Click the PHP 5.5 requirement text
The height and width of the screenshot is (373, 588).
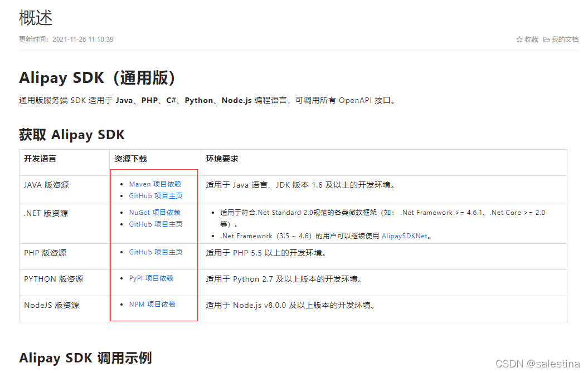tap(266, 253)
